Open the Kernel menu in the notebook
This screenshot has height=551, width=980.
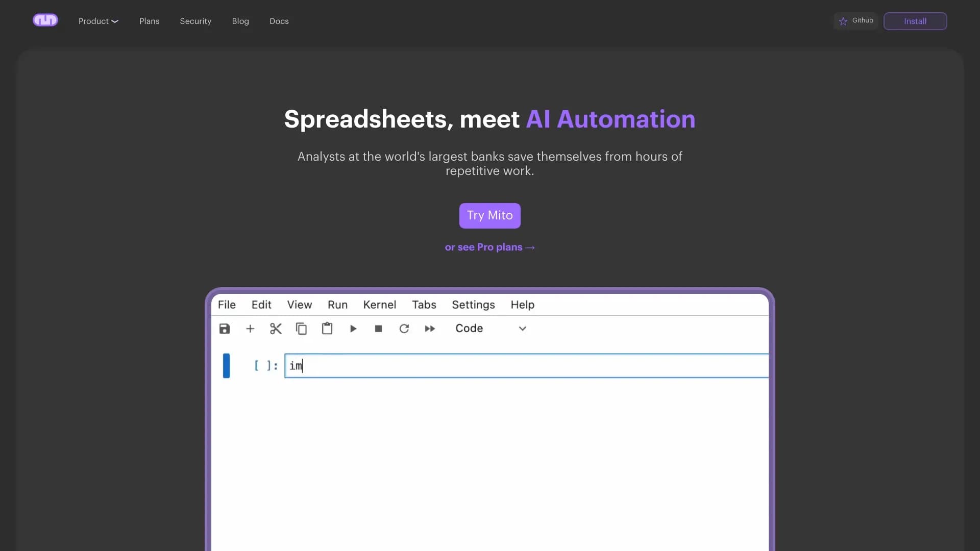380,305
